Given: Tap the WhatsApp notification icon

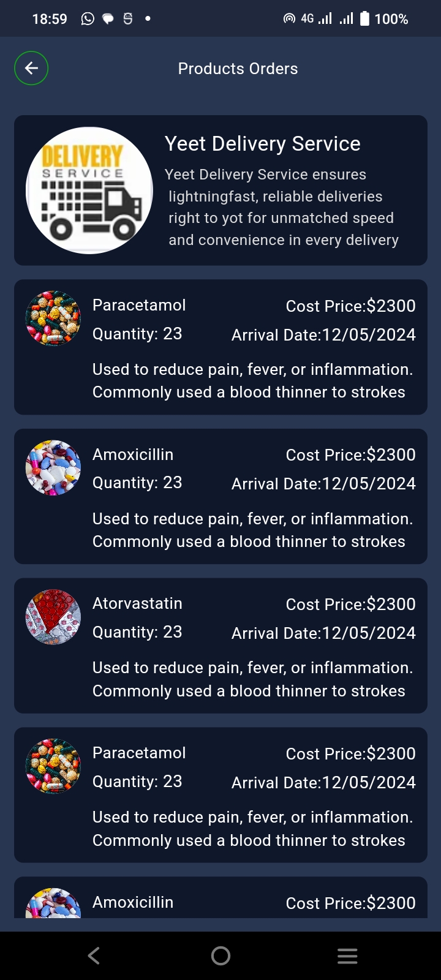Looking at the screenshot, I should pyautogui.click(x=88, y=19).
